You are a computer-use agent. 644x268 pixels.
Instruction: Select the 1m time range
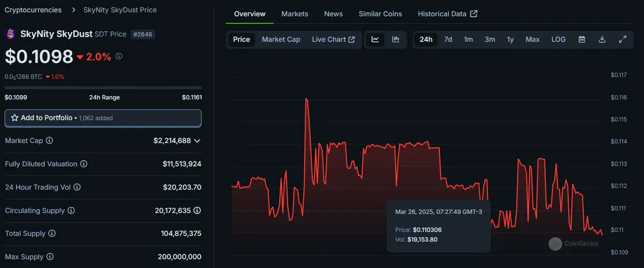pyautogui.click(x=469, y=39)
